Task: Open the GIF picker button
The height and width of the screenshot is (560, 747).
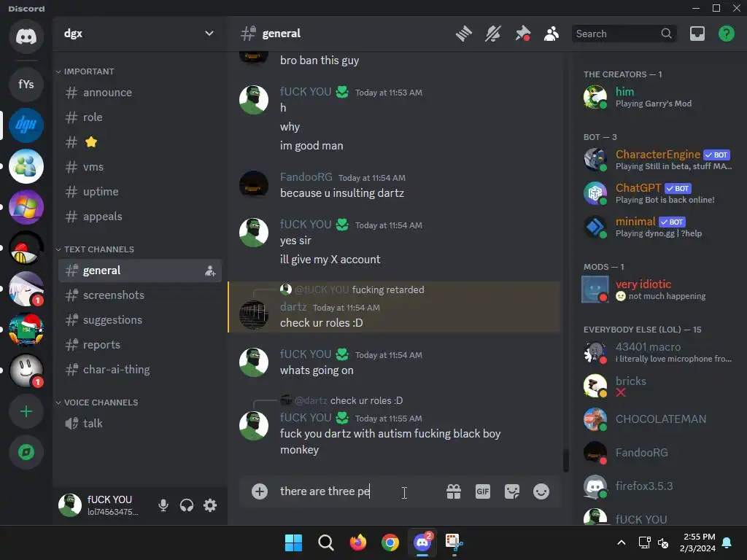Action: 483,491
